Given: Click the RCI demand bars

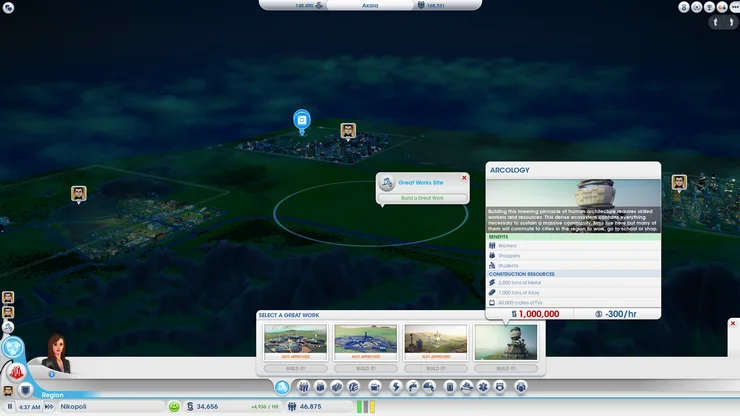Looking at the screenshot, I should pos(366,407).
